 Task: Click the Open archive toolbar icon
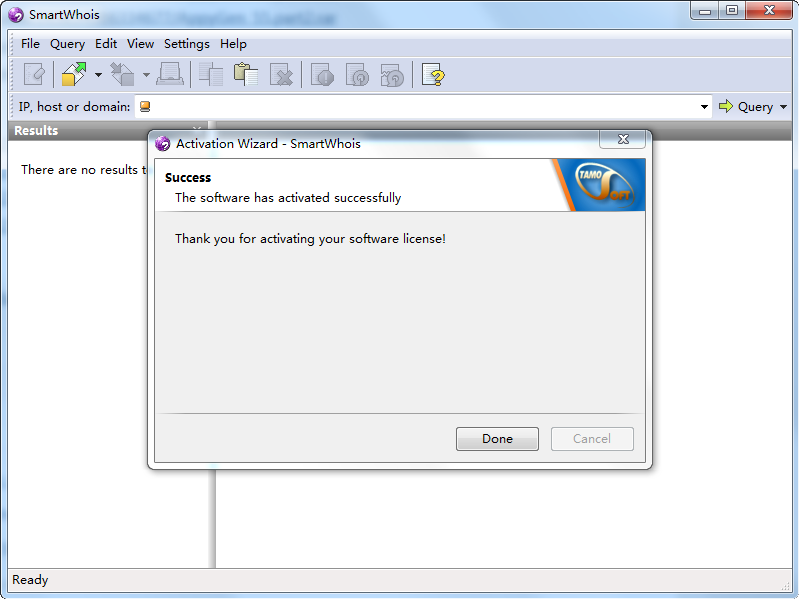[74, 75]
